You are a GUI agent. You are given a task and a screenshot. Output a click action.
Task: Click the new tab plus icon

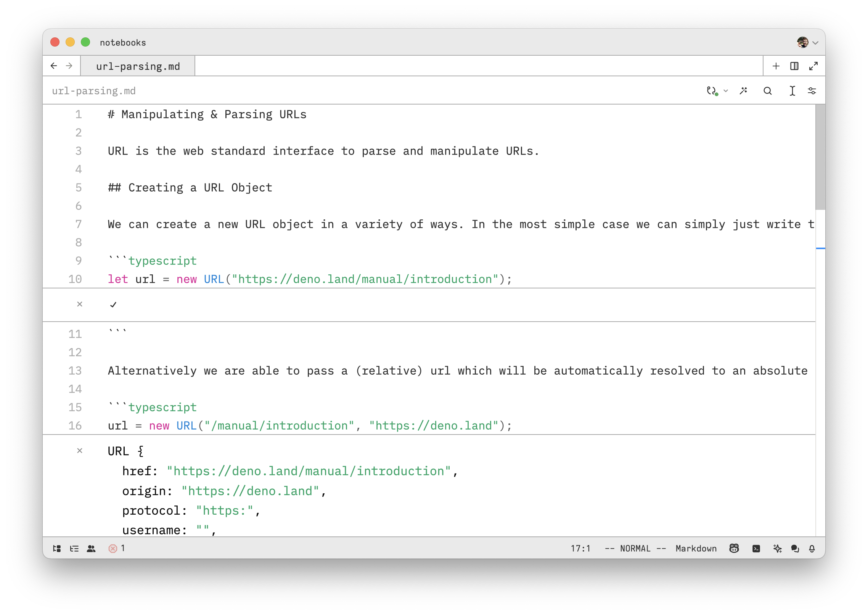pos(775,66)
